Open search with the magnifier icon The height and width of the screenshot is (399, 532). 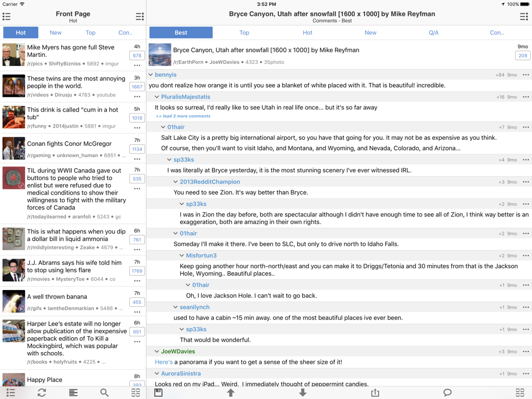tap(104, 393)
